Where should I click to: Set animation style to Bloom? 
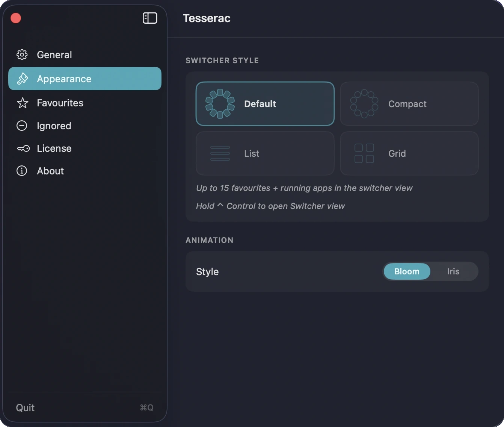pos(407,271)
